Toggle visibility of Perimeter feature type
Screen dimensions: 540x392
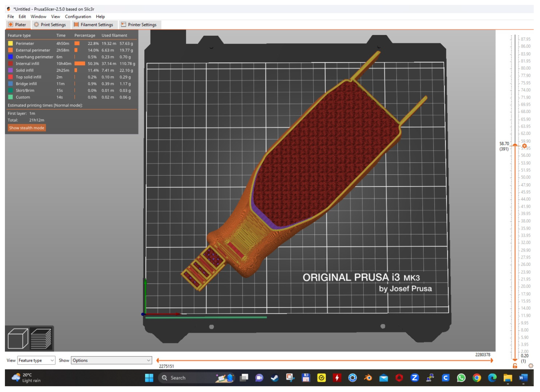(x=25, y=44)
